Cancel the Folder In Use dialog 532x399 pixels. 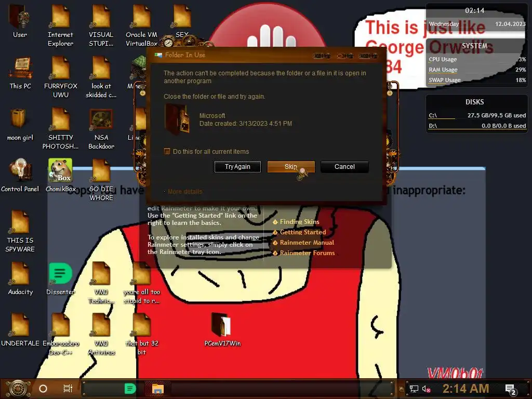(344, 167)
